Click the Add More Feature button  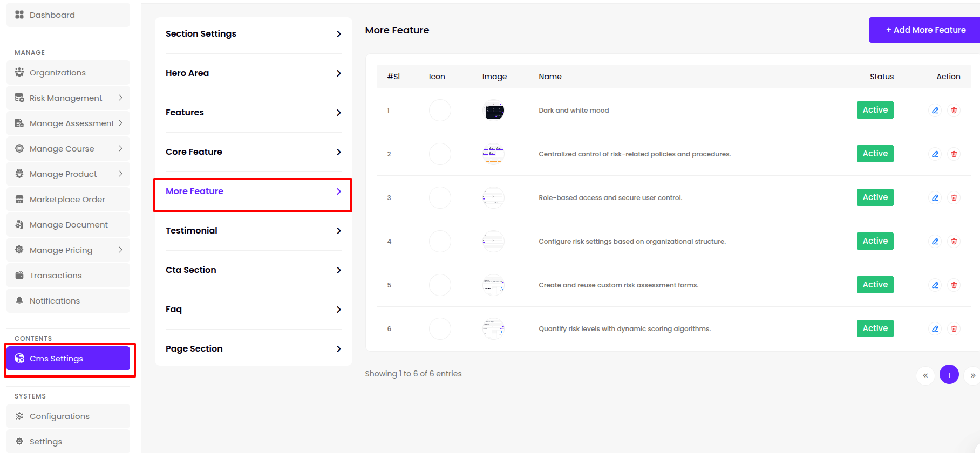(x=925, y=30)
